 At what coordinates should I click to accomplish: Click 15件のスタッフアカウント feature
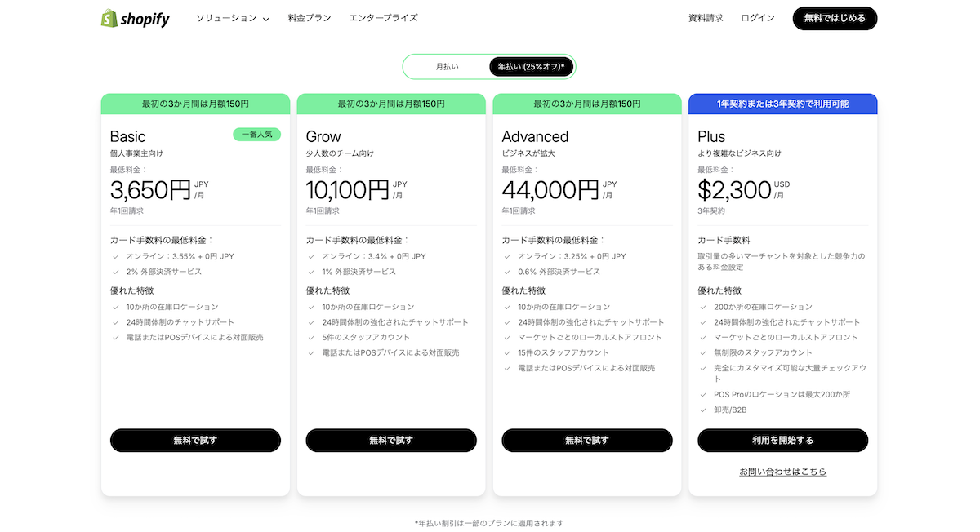563,352
